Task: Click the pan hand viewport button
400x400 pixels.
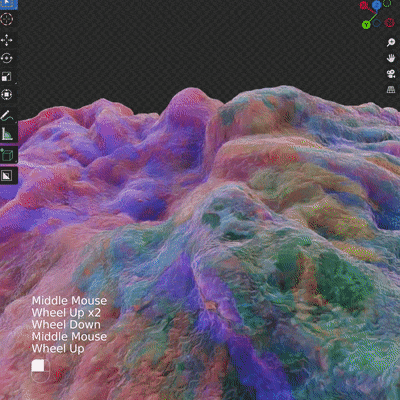Action: point(391,58)
